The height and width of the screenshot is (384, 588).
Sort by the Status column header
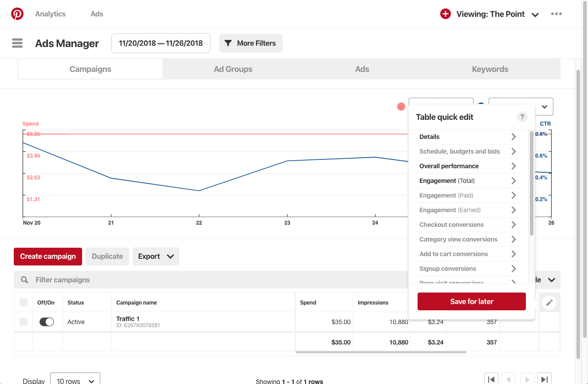click(75, 302)
